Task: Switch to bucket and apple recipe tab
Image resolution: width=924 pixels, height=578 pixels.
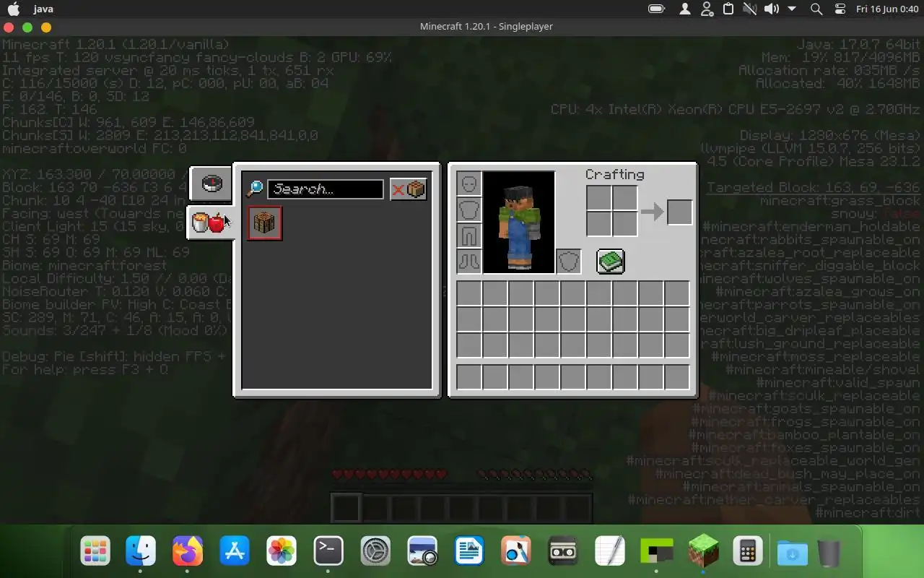Action: (x=209, y=223)
